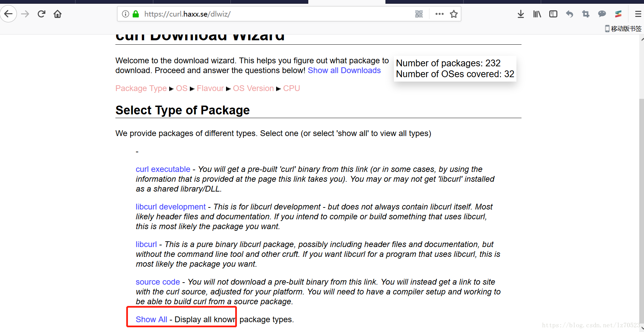The height and width of the screenshot is (332, 644).
Task: Click Show All package types link
Action: click(x=152, y=319)
